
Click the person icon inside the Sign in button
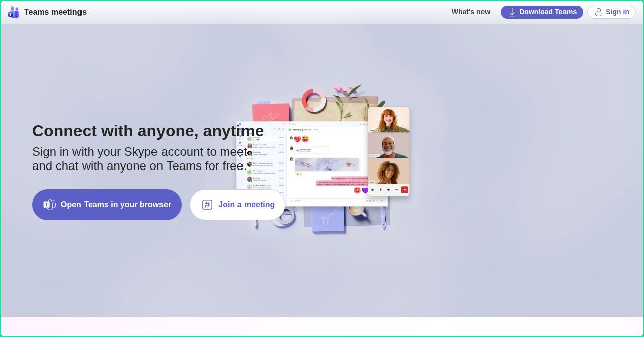[598, 12]
